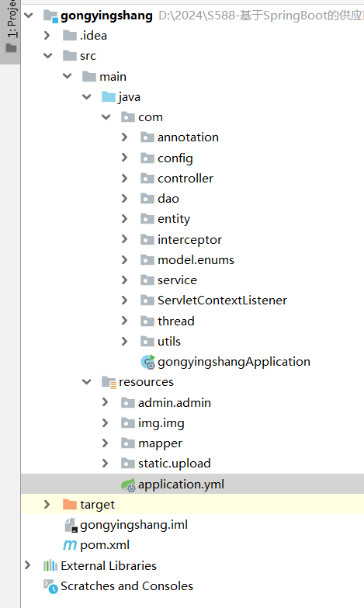The image size is (364, 608).
Task: Click the blue java source folder icon
Action: coord(109,96)
